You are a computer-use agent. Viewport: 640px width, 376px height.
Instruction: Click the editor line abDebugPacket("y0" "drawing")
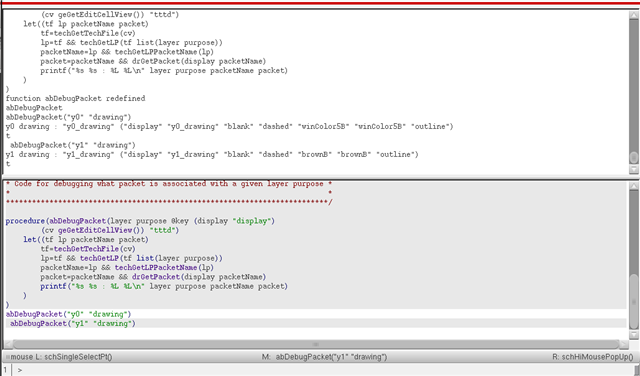(69, 314)
